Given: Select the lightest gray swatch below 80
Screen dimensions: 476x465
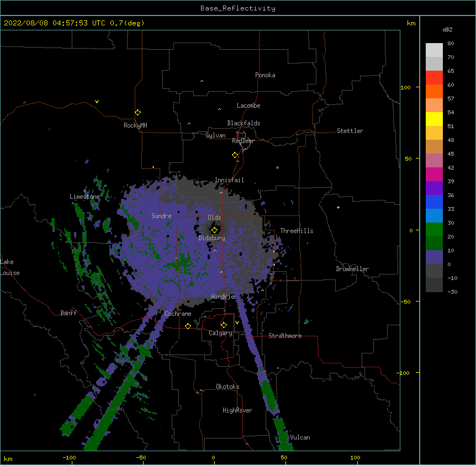Looking at the screenshot, I should point(434,50).
